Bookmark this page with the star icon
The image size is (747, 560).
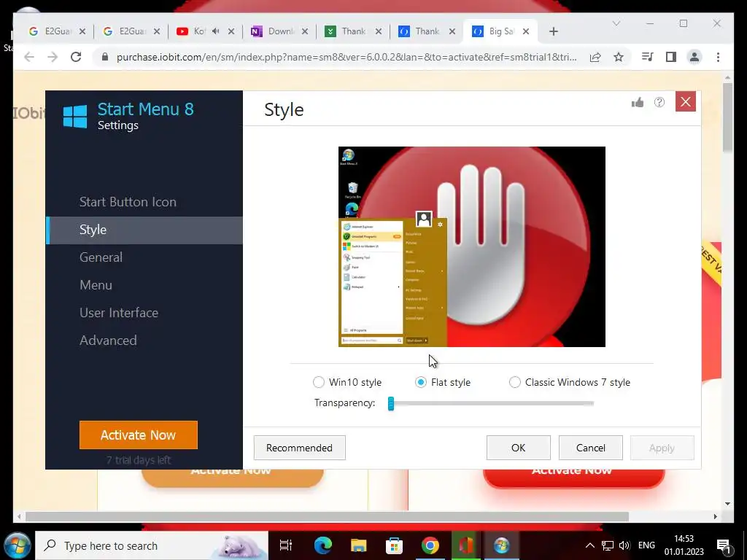coord(619,57)
